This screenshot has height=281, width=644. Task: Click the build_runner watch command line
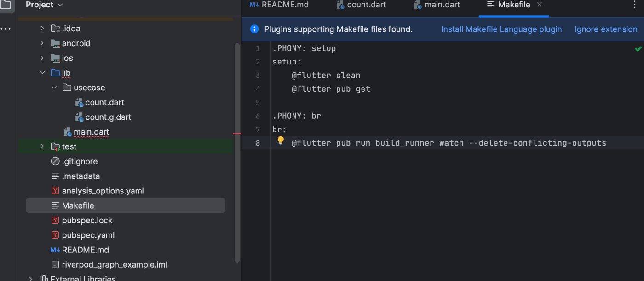(449, 143)
